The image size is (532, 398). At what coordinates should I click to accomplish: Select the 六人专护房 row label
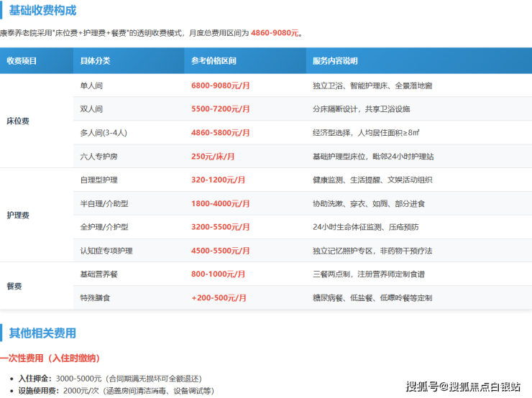point(98,157)
